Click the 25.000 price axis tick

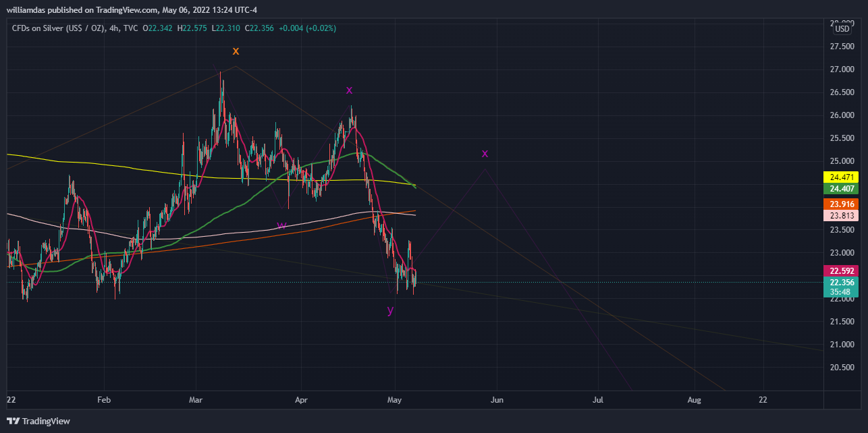pos(842,161)
